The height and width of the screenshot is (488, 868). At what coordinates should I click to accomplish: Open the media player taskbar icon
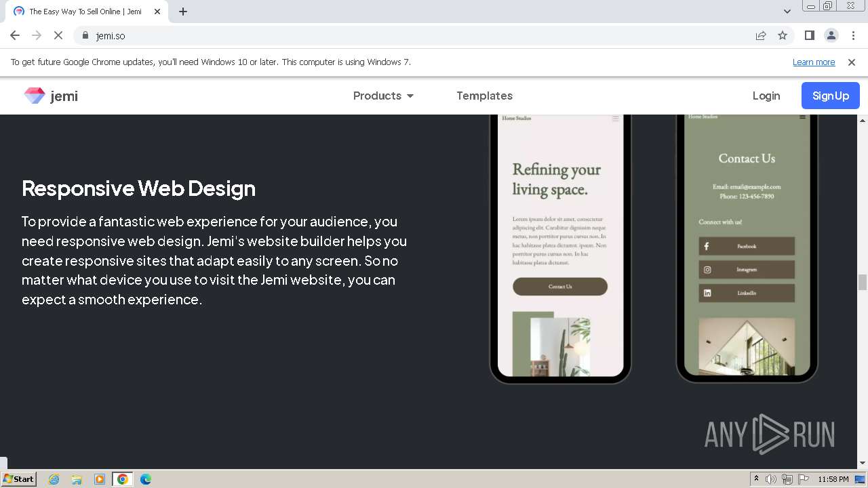tap(100, 479)
